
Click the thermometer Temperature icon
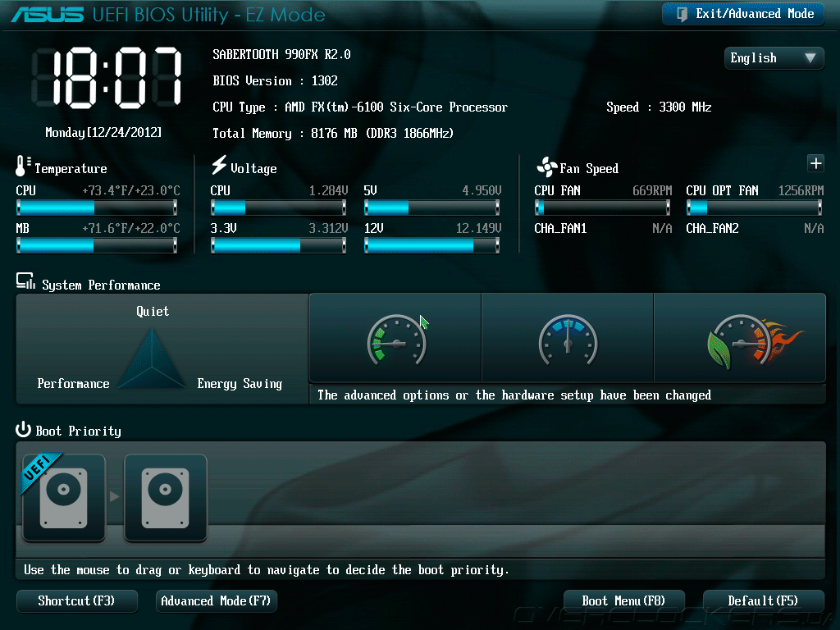(22, 166)
